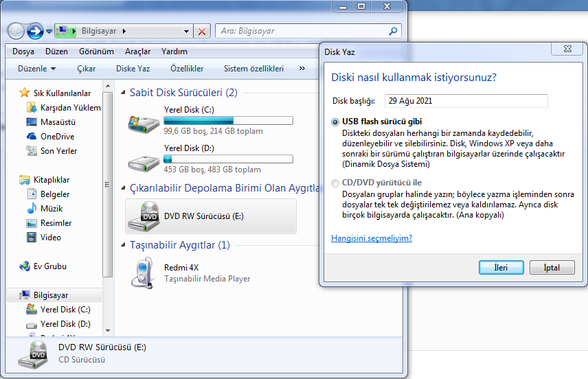Select Masaüstü icon in sidebar
The image size is (588, 379).
coord(32,122)
